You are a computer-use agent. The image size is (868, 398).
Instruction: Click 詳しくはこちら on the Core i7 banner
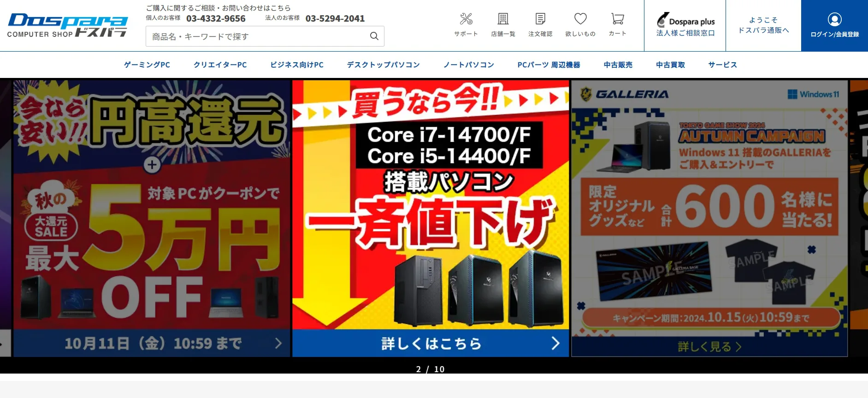[x=431, y=343]
